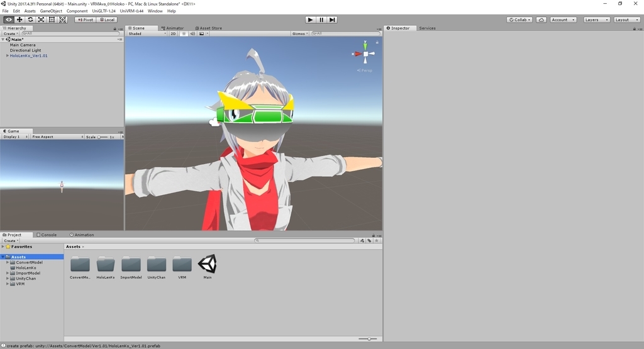Image resolution: width=644 pixels, height=349 pixels.
Task: Open the Component menu
Action: pyautogui.click(x=77, y=11)
